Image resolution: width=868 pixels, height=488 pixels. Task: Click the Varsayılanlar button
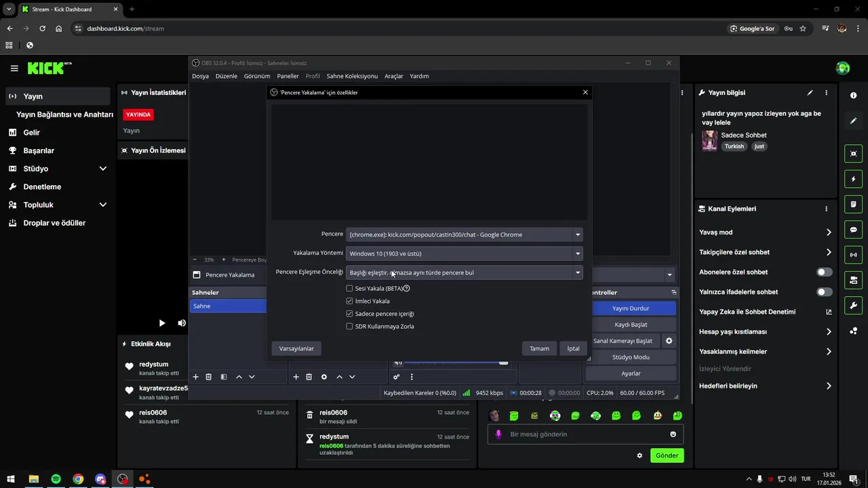point(296,348)
